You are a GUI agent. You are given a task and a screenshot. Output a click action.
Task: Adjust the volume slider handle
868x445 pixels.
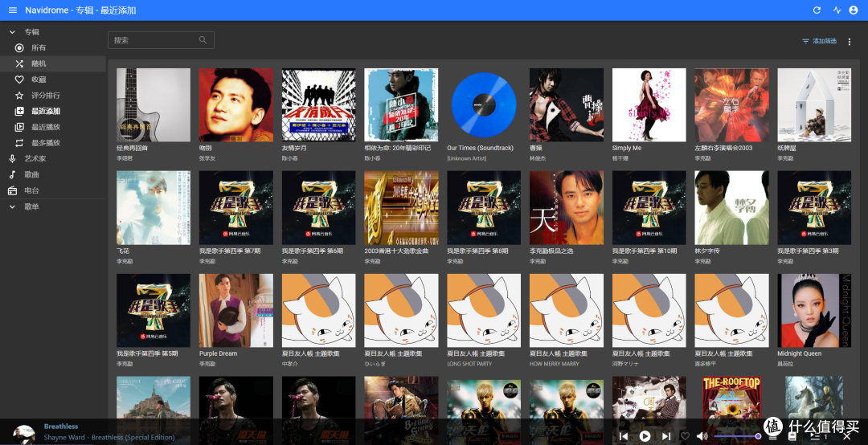tap(758, 436)
